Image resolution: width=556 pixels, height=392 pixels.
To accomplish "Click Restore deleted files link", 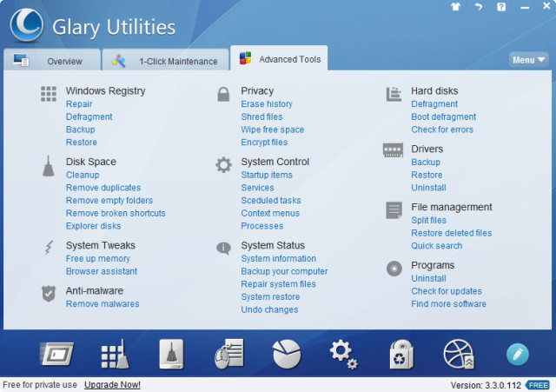I will coord(451,233).
